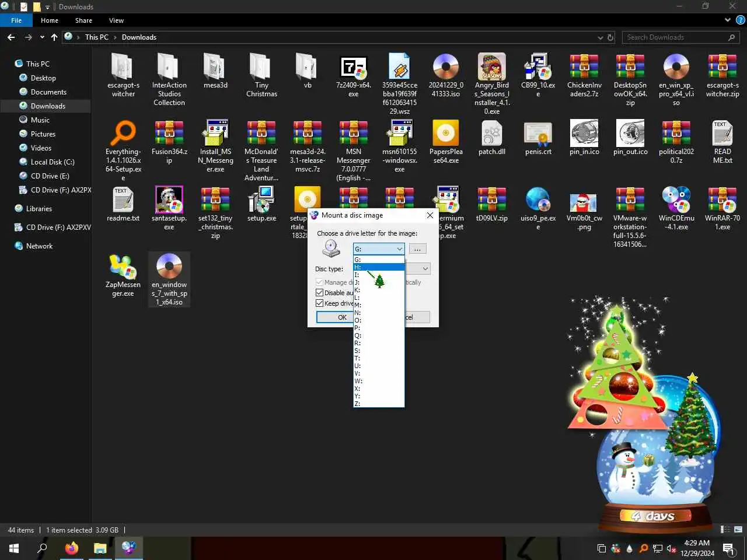The image size is (747, 560).
Task: Switch to large icons view button
Action: point(738,530)
